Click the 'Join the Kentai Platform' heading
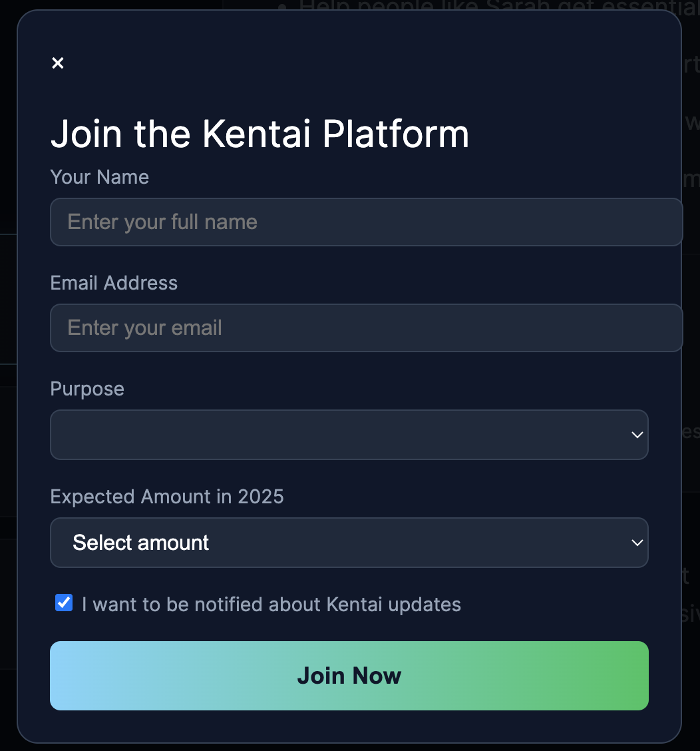This screenshot has height=751, width=700. [x=260, y=134]
